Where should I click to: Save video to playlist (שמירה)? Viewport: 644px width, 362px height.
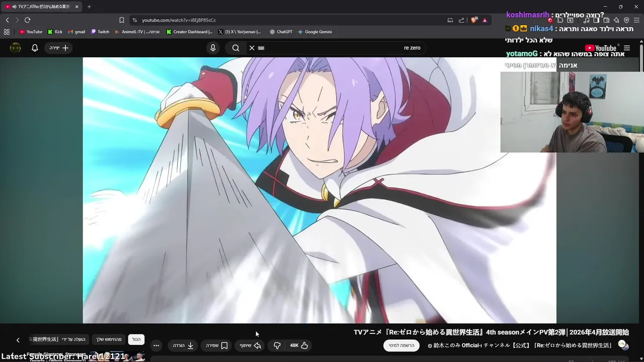[217, 345]
